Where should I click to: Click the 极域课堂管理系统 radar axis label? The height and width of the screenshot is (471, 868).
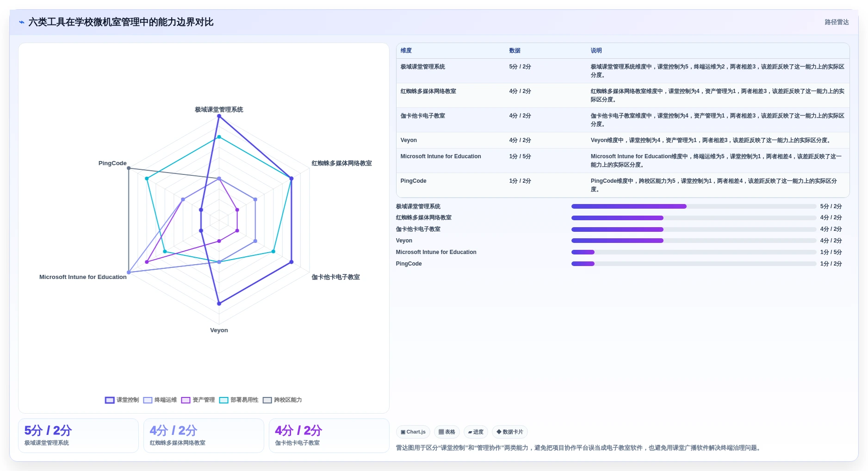click(x=219, y=110)
